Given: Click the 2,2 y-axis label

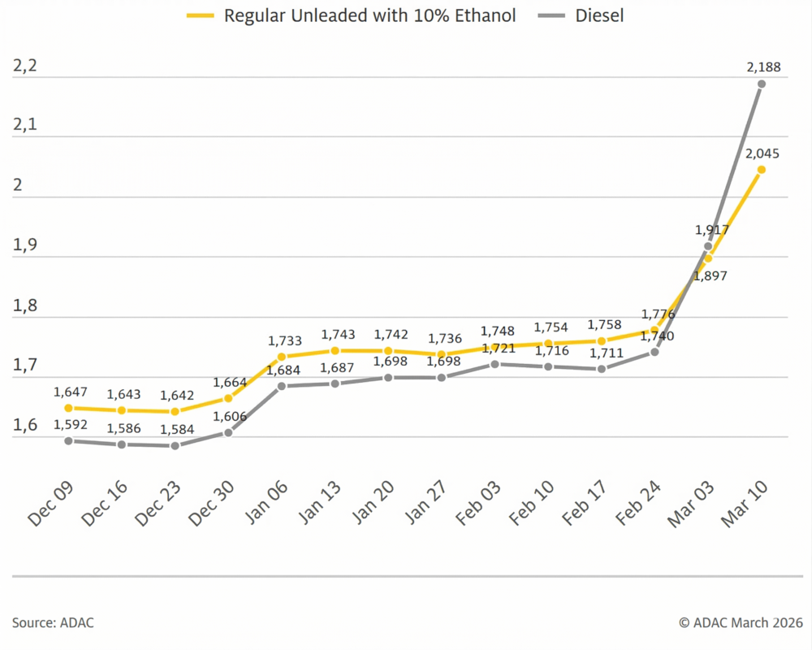Looking at the screenshot, I should click(25, 67).
